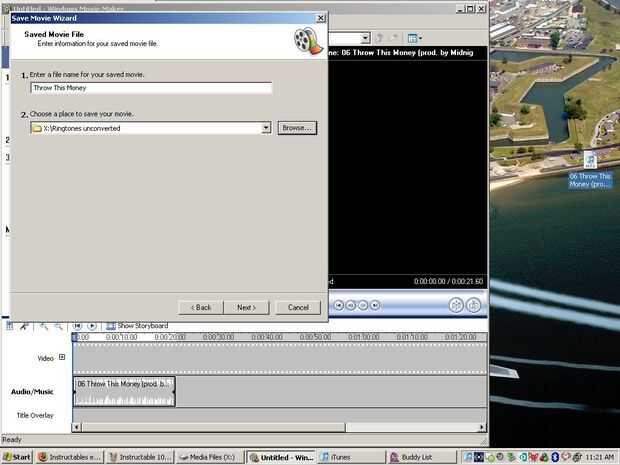Click the Rewind Timeline icon
The height and width of the screenshot is (465, 620).
point(77,326)
